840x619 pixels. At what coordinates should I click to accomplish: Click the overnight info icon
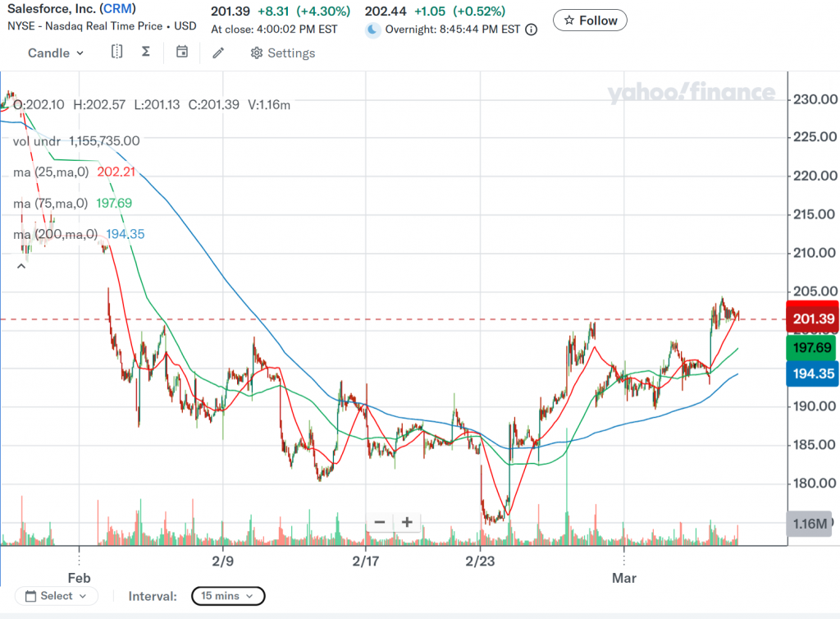tap(532, 30)
